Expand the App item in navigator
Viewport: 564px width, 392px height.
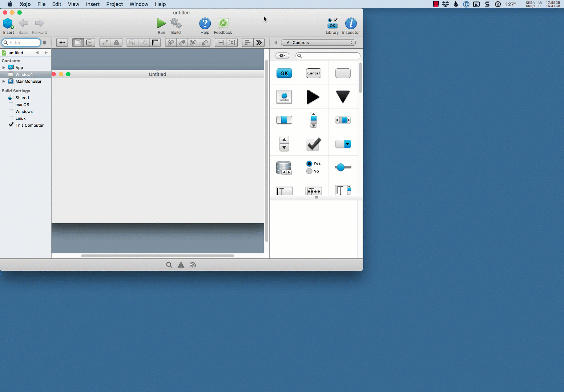pos(4,68)
